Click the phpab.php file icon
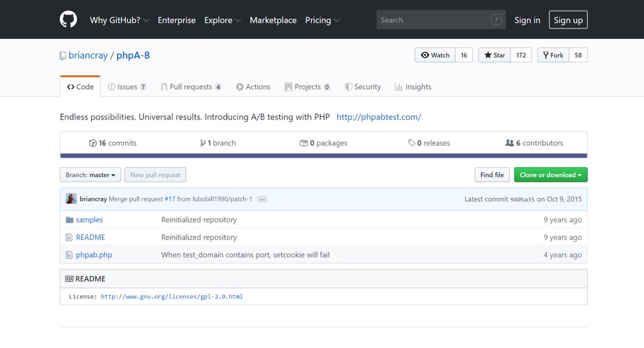The width and height of the screenshot is (644, 348). click(x=69, y=255)
